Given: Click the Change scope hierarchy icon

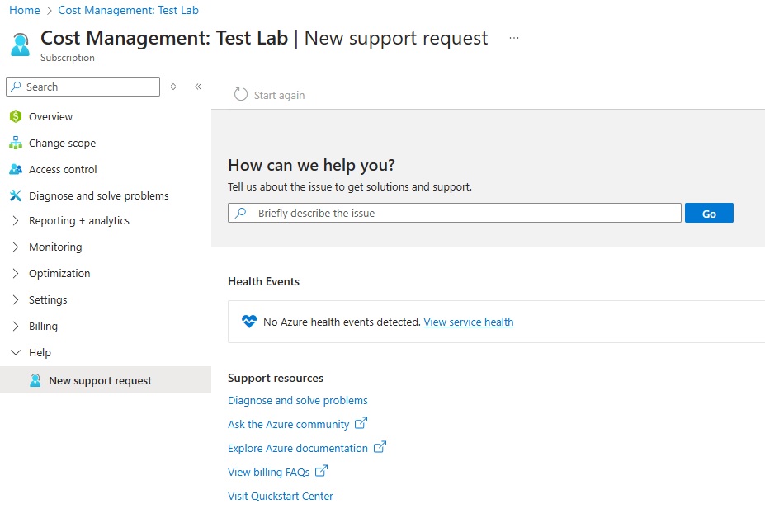Looking at the screenshot, I should tap(15, 143).
